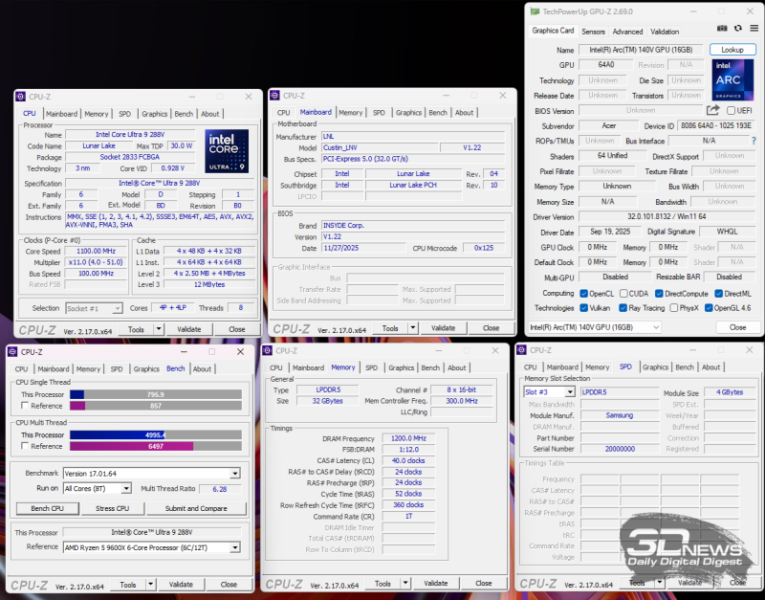Open the Bench tab in the SPD window
The height and width of the screenshot is (600, 765).
point(684,367)
